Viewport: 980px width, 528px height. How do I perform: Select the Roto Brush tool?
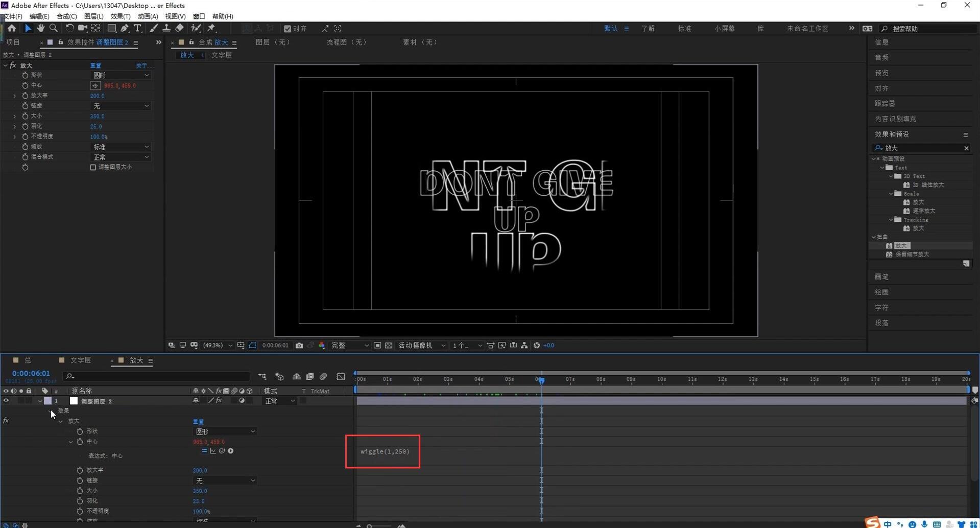tap(196, 29)
